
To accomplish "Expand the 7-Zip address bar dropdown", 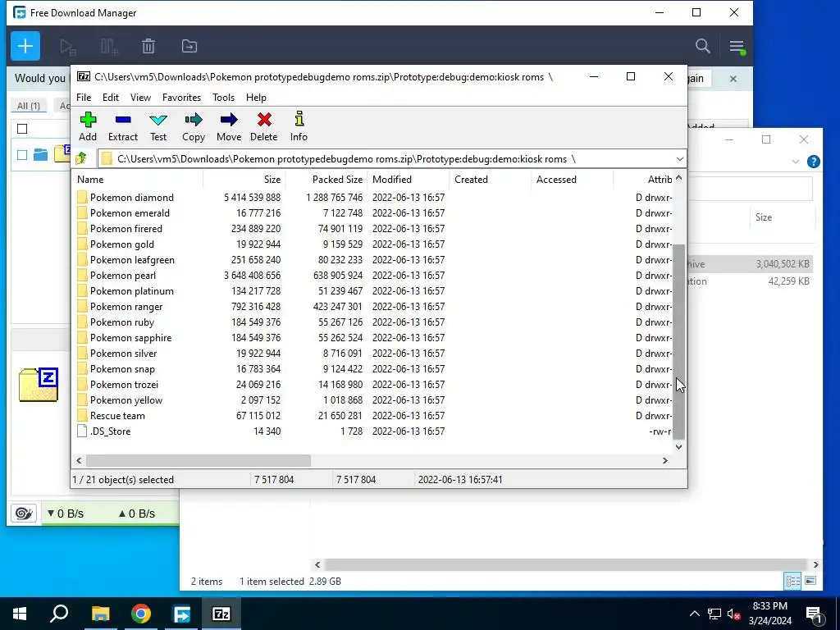I will click(679, 159).
